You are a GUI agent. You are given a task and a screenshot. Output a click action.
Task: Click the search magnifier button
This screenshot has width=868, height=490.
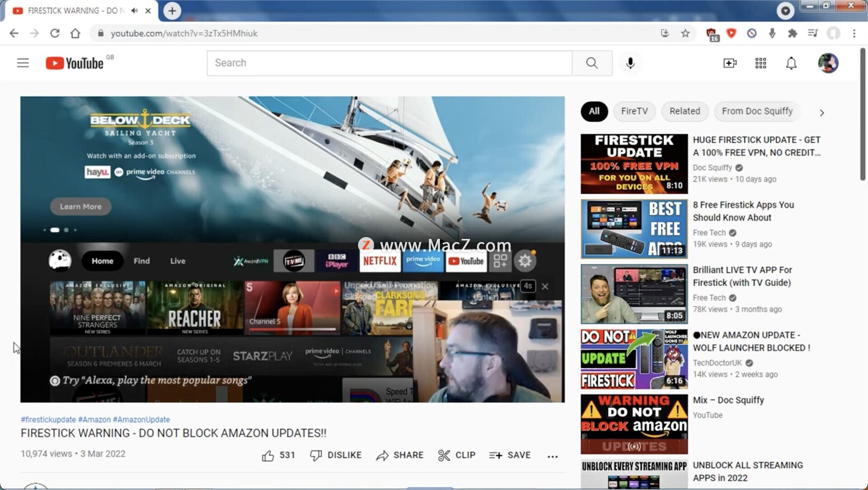592,63
